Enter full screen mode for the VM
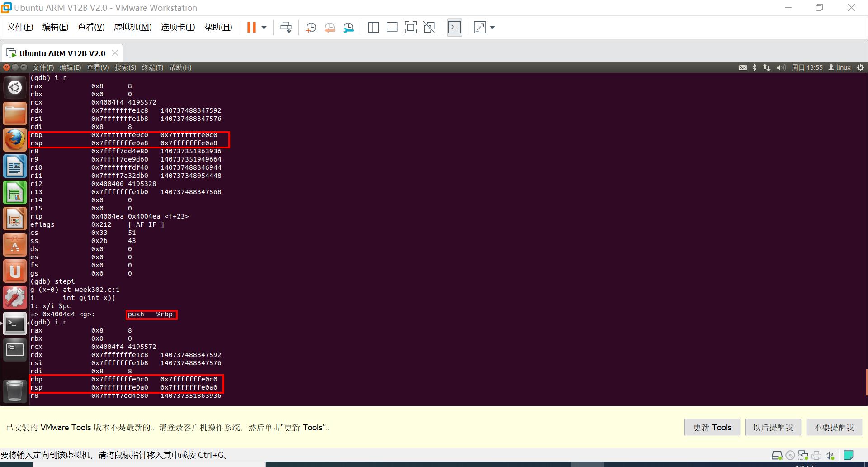The width and height of the screenshot is (868, 467). pos(410,28)
